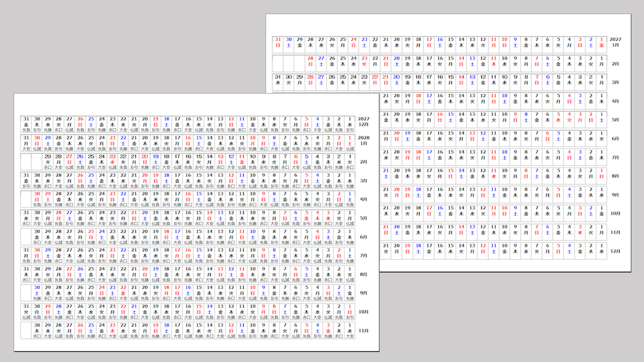Click the 2027 1月 label on back sheet
This screenshot has width=644, height=362.
[616, 42]
